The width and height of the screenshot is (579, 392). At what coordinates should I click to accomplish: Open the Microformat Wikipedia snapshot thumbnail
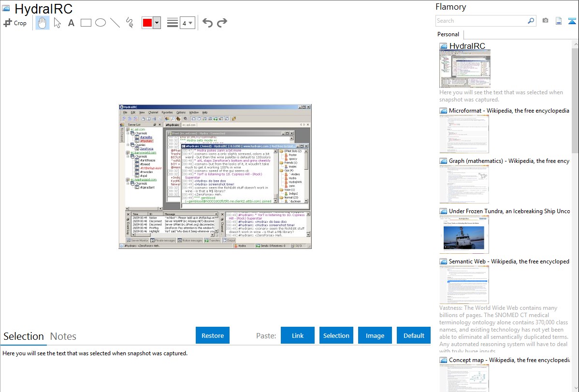click(x=464, y=134)
